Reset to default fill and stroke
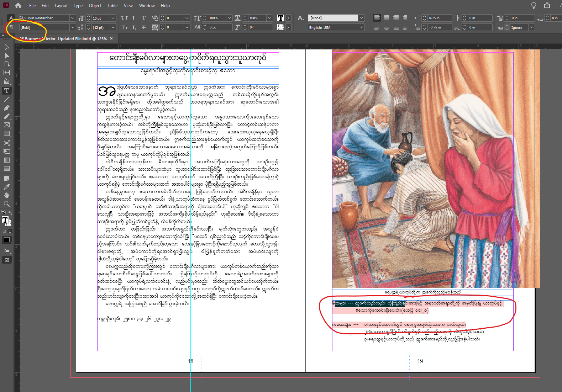This screenshot has height=392, width=562. [4, 212]
